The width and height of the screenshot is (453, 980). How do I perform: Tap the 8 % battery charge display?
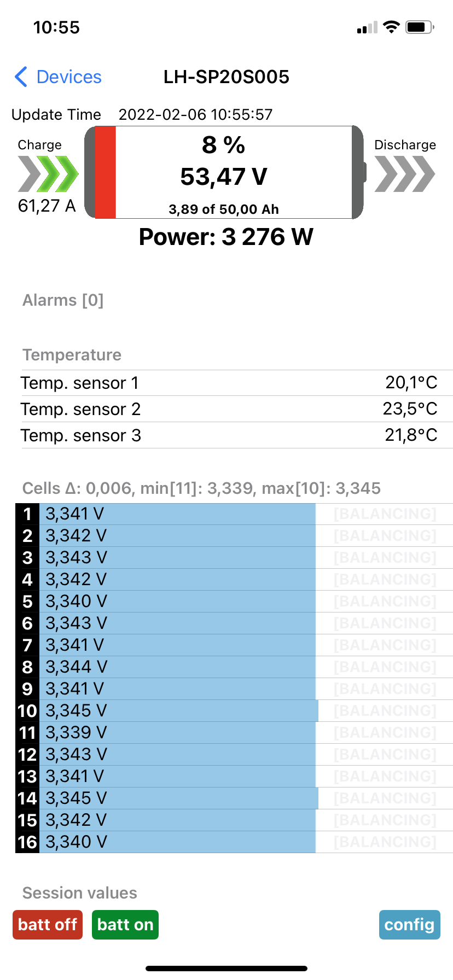223,145
